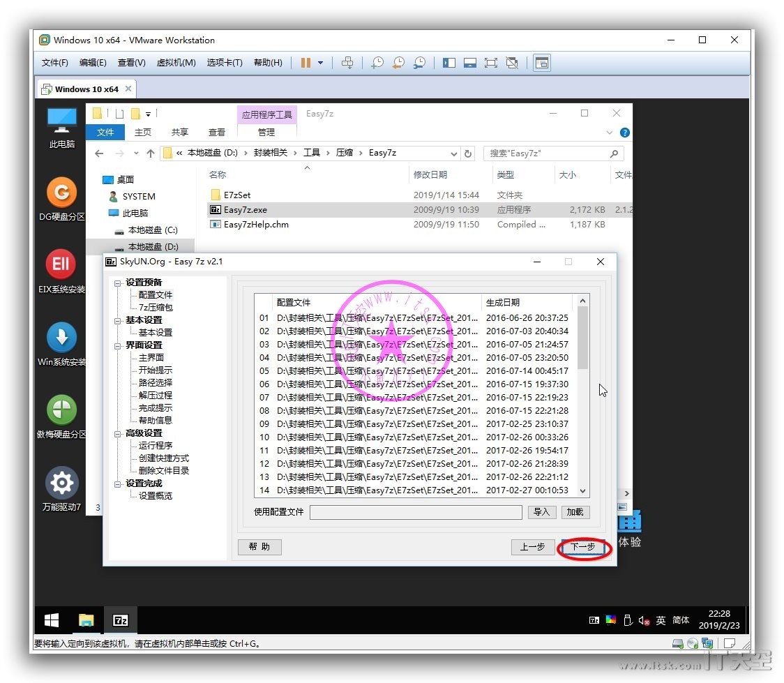
Task: Take a snapshot of the virtual machine
Action: (x=377, y=63)
